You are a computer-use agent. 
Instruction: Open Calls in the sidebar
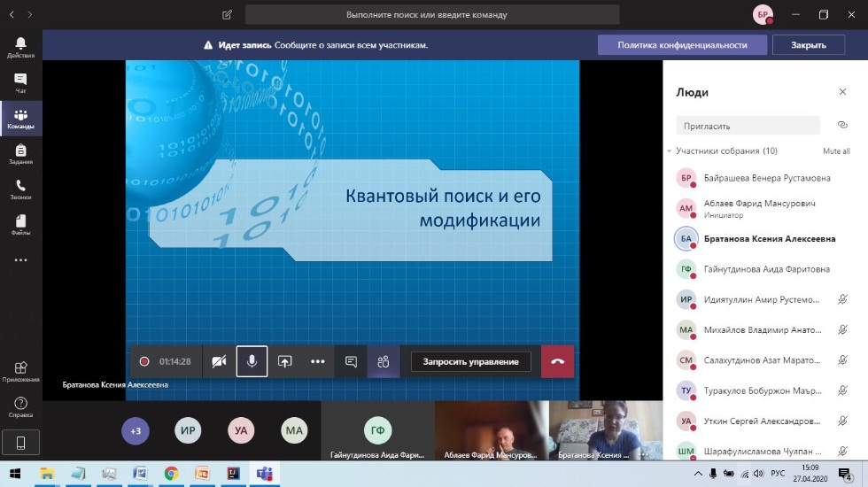click(20, 189)
